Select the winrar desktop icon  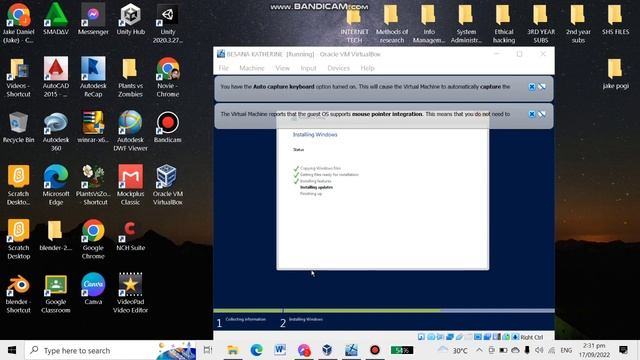coord(93,127)
